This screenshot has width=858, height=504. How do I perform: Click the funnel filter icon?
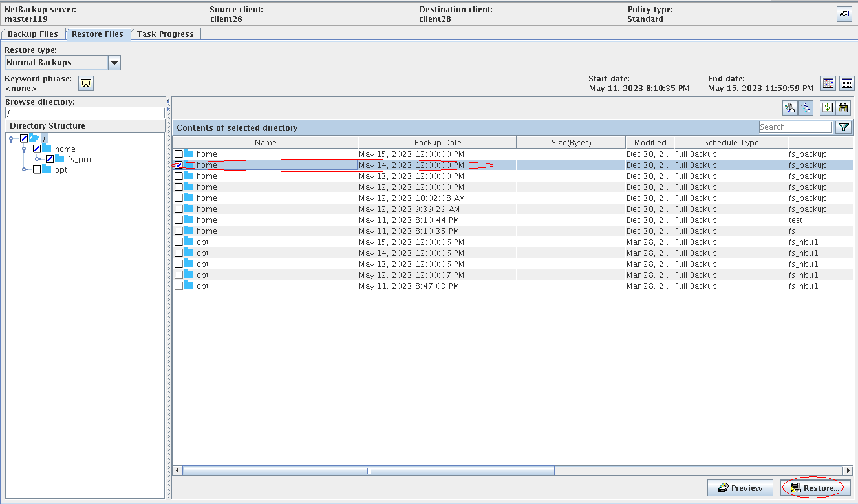pyautogui.click(x=844, y=127)
